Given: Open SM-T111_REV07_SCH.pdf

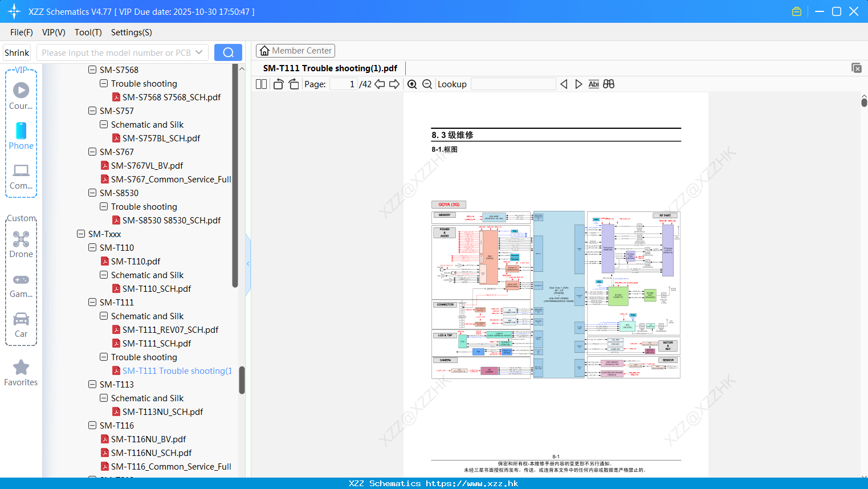Looking at the screenshot, I should [x=170, y=329].
